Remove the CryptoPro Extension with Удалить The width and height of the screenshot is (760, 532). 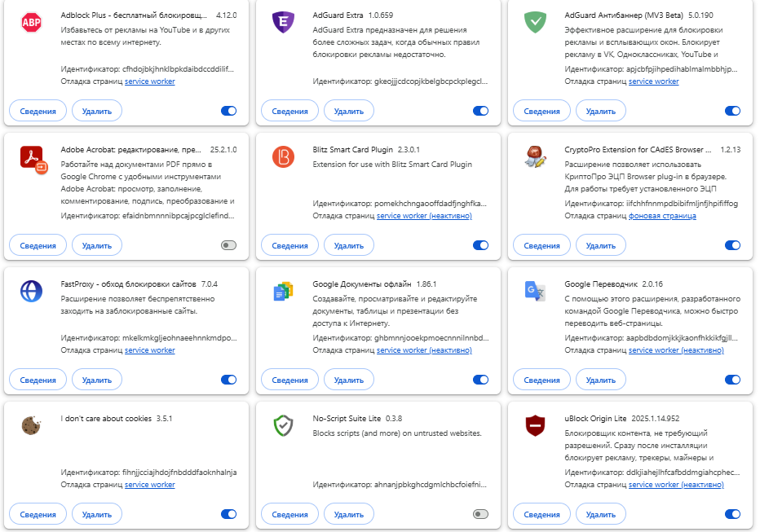pos(601,245)
